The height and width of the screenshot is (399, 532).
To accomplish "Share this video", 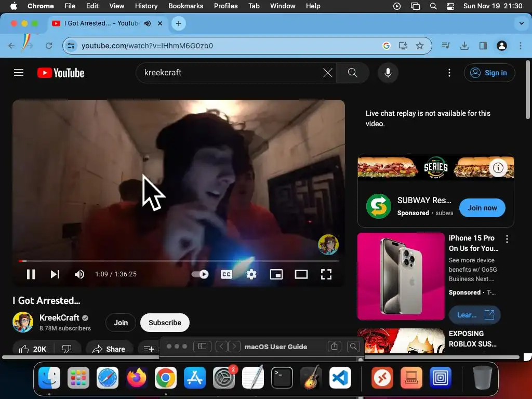I will point(109,349).
